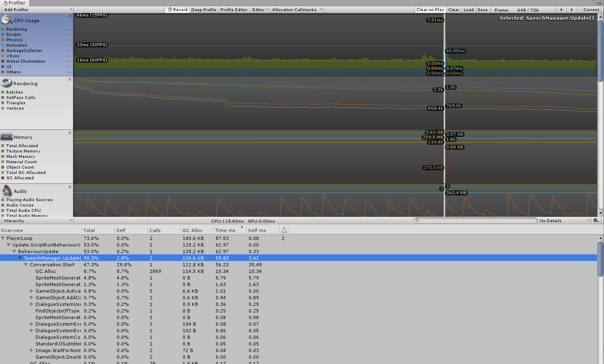This screenshot has width=604, height=364.
Task: Click the Clear button
Action: [x=454, y=9]
